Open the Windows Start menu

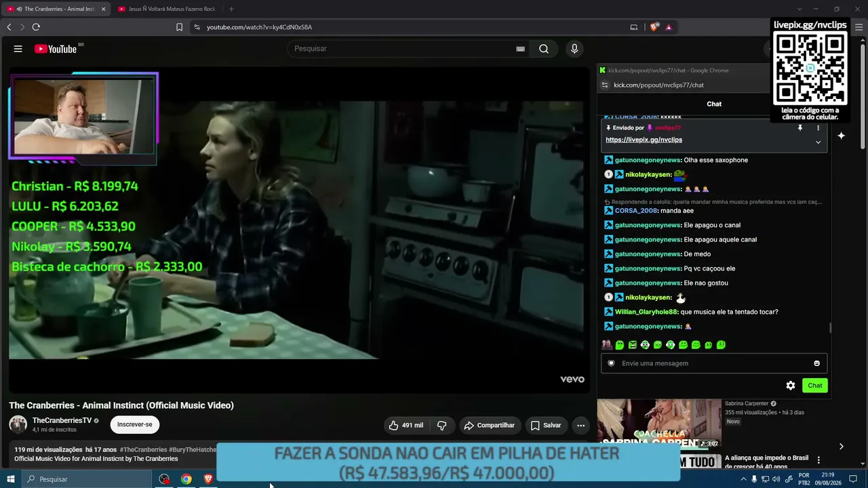click(10, 479)
